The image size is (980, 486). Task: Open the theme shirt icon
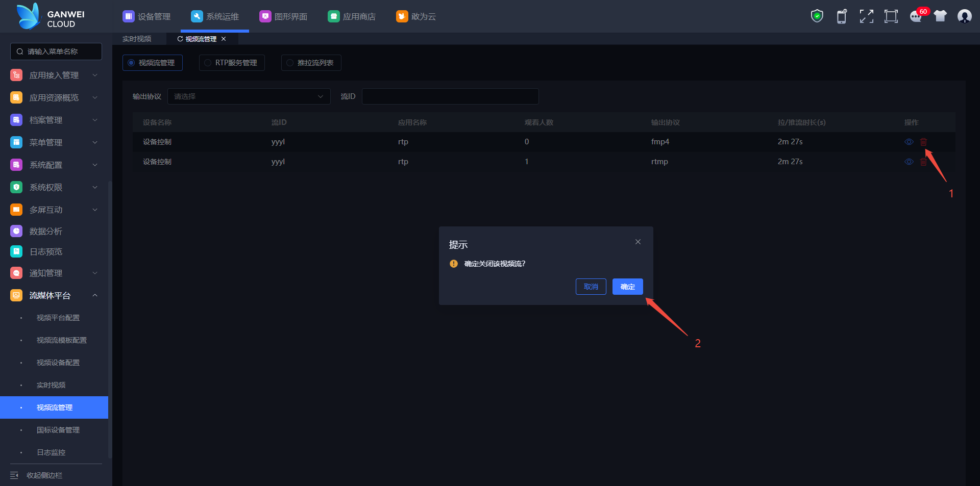pyautogui.click(x=940, y=16)
